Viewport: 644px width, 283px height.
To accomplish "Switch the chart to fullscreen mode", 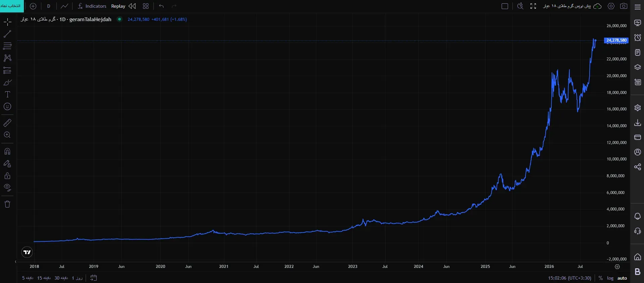I will point(533,6).
